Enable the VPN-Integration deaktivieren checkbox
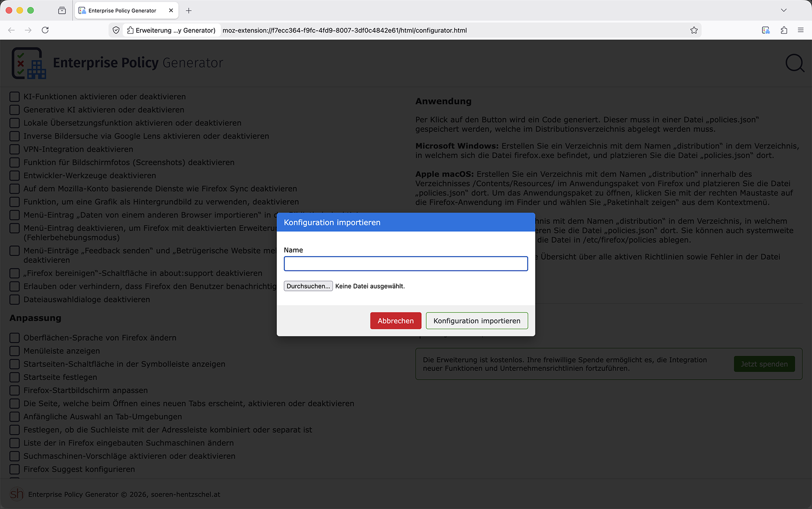 pyautogui.click(x=15, y=149)
